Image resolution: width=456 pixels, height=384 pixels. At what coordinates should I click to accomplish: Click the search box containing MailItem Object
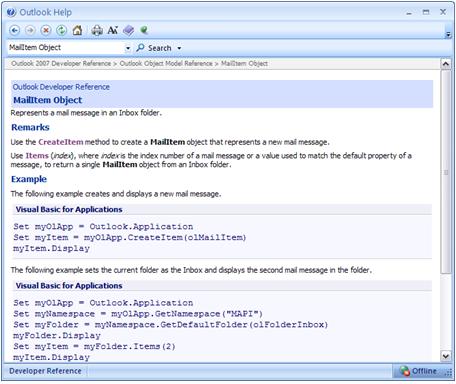tap(66, 48)
